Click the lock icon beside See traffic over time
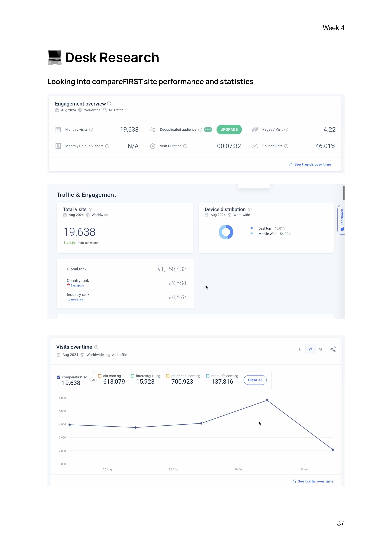Viewport: 392px width, 555px height. pyautogui.click(x=294, y=481)
